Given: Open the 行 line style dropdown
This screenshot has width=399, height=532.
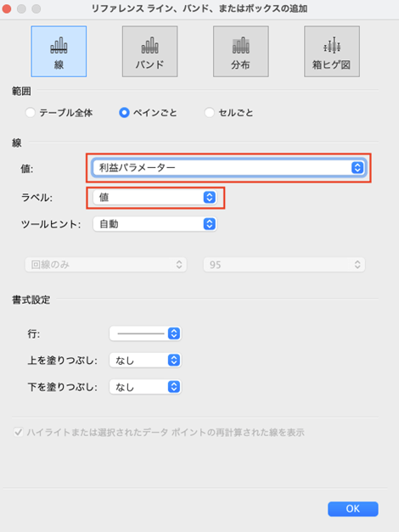Looking at the screenshot, I should (145, 333).
